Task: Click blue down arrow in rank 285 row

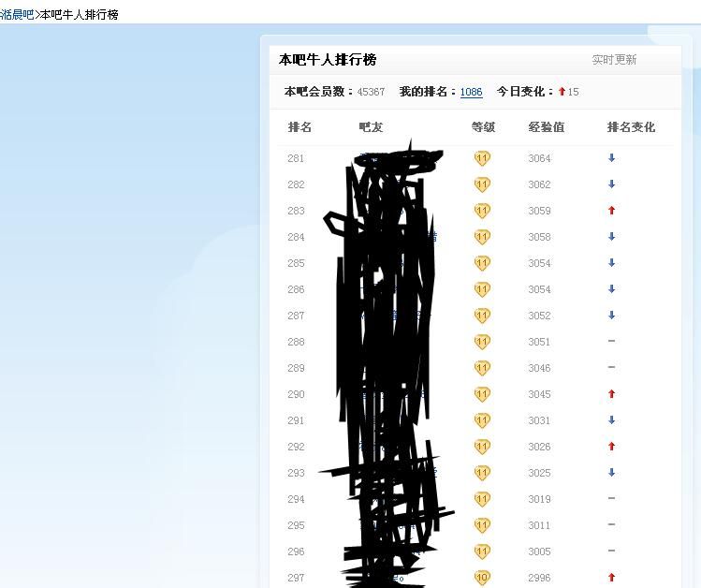Action: pyautogui.click(x=611, y=262)
